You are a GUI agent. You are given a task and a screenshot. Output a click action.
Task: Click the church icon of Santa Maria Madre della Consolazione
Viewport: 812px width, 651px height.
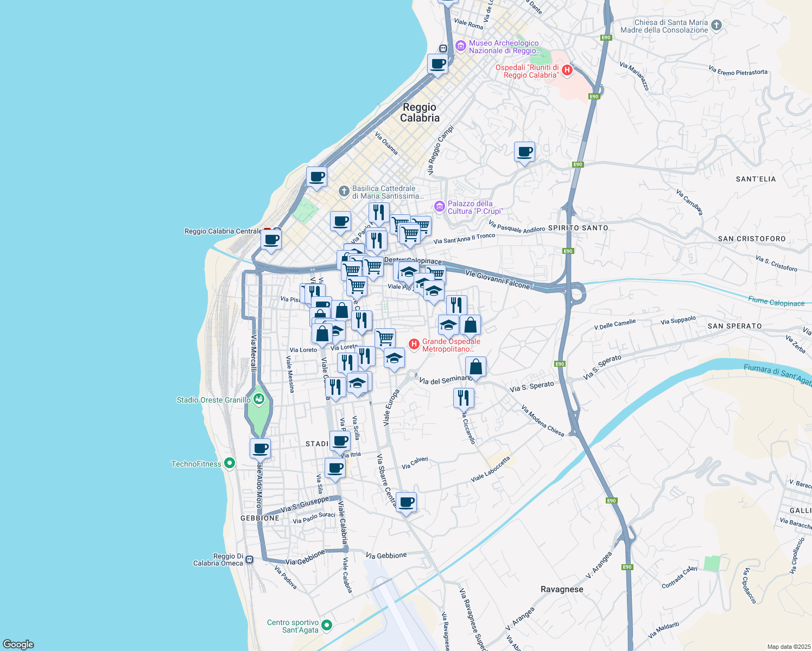[716, 25]
